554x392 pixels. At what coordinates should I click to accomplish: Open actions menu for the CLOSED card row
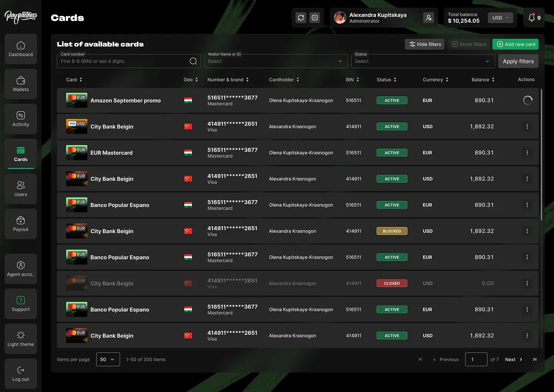coord(527,283)
